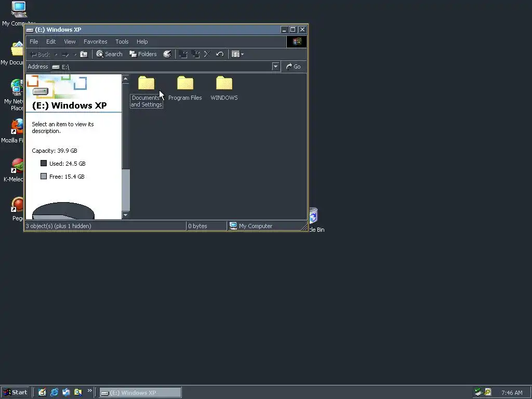Click the 'Capacity: 39.9 GB' text
The image size is (532, 399).
point(55,151)
